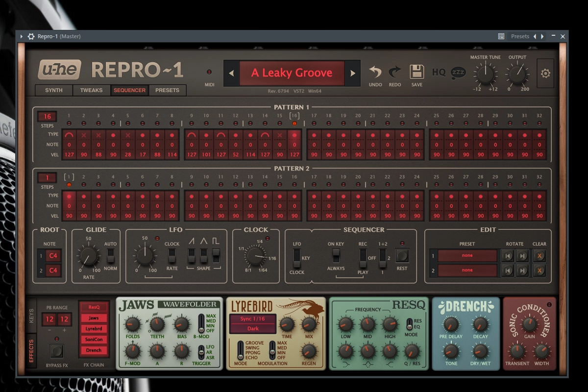Click PB RANGE down value 12
The height and width of the screenshot is (392, 588).
(49, 319)
